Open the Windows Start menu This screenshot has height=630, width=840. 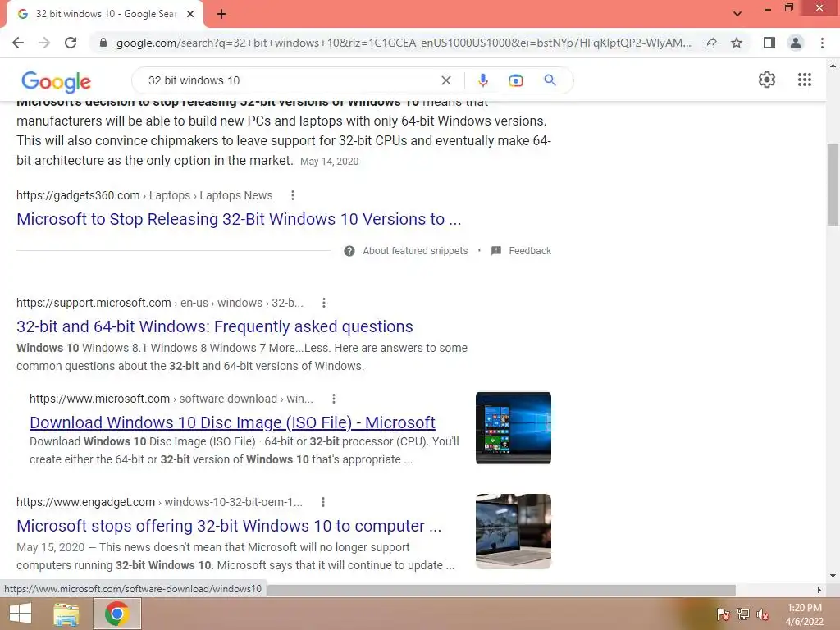[21, 614]
